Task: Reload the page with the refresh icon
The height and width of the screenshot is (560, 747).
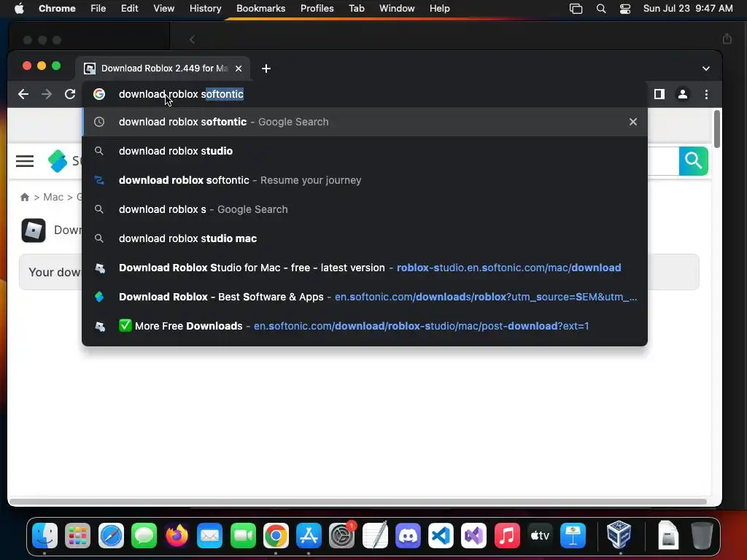Action: [x=70, y=94]
